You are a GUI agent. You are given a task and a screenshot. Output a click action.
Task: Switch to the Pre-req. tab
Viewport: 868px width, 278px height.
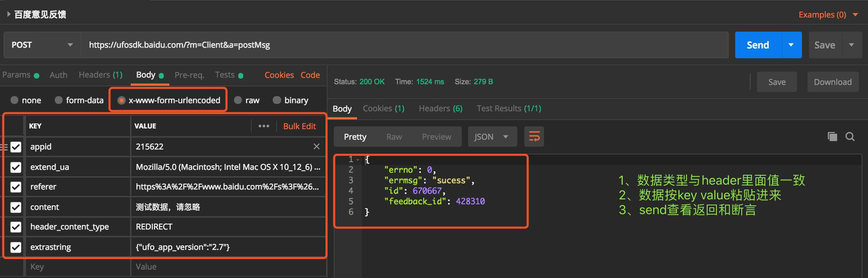pos(189,75)
